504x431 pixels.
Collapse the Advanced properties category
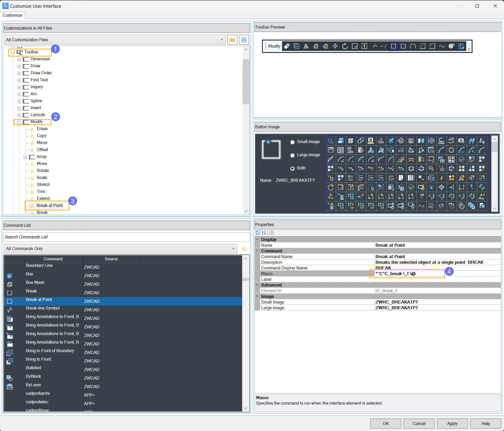[257, 285]
